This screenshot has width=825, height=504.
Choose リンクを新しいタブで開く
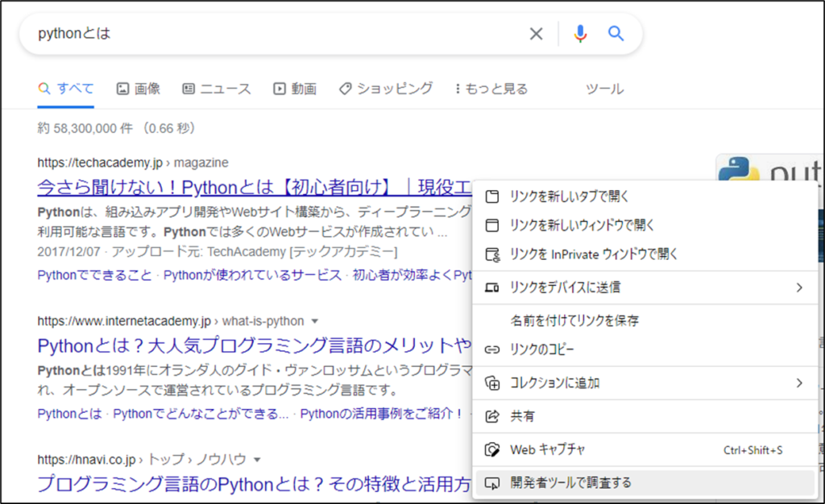[569, 196]
